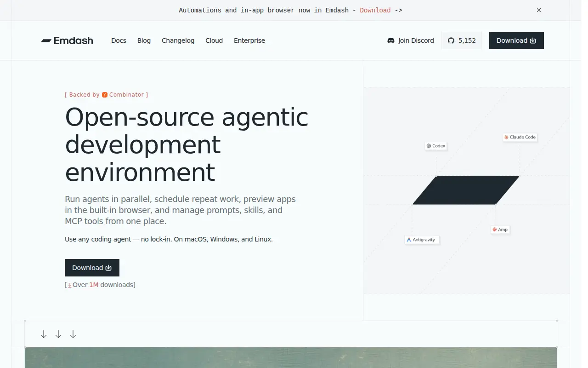Viewport: 588px width, 368px height.
Task: Dismiss the announcement banner with X
Action: pyautogui.click(x=539, y=10)
